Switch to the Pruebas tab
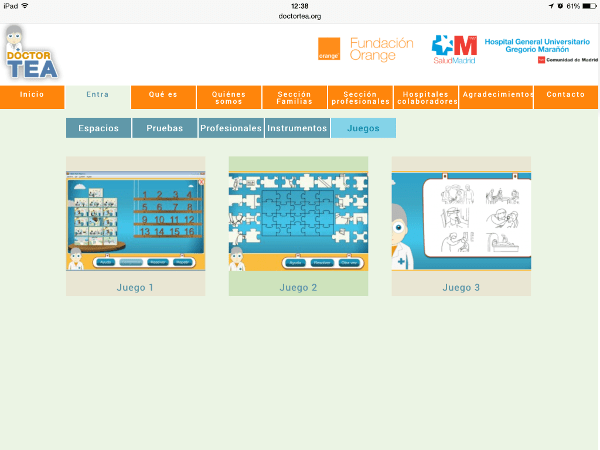Image resolution: width=600 pixels, height=450 pixels. tap(164, 128)
